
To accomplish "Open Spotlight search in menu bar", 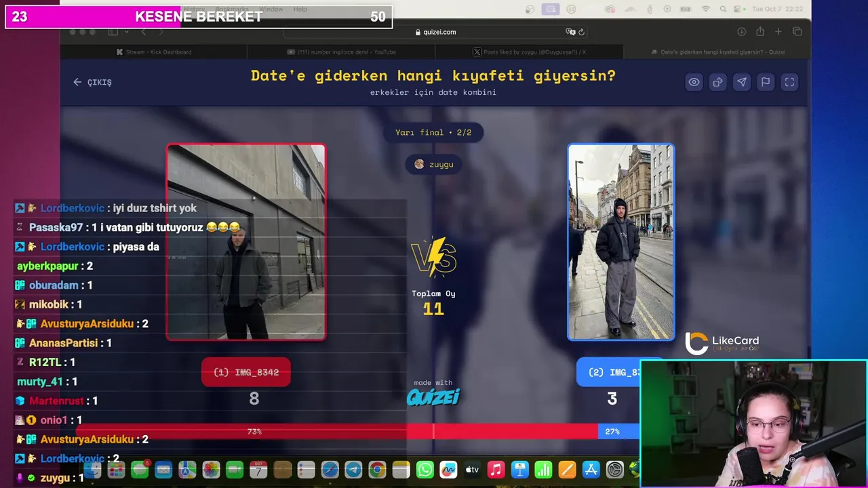I will [x=722, y=9].
